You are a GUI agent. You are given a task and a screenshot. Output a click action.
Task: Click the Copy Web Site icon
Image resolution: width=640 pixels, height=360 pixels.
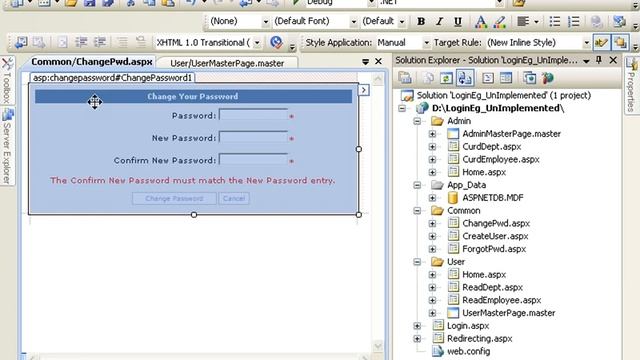(529, 78)
